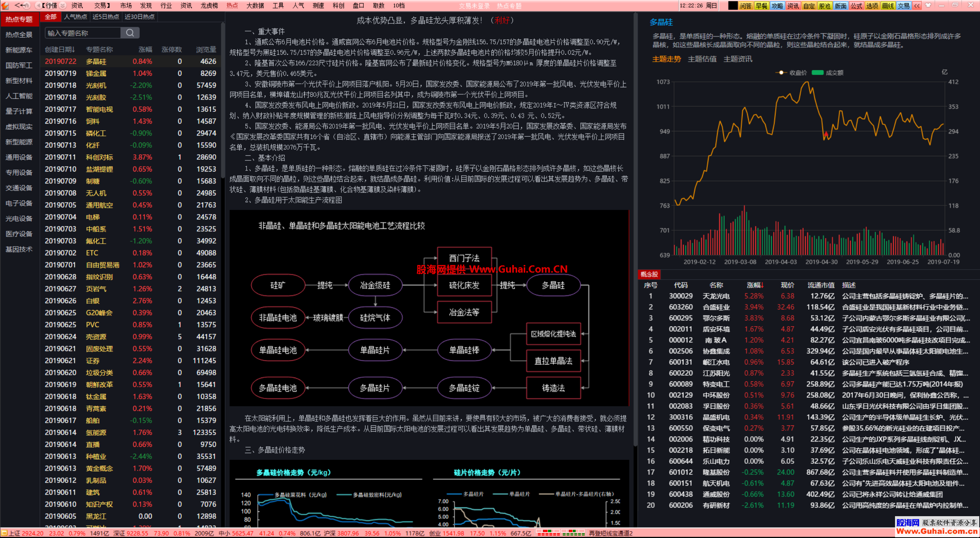This screenshot has height=538, width=980.
Task: Open 国防军工 in the left sidebar
Action: click(19, 65)
